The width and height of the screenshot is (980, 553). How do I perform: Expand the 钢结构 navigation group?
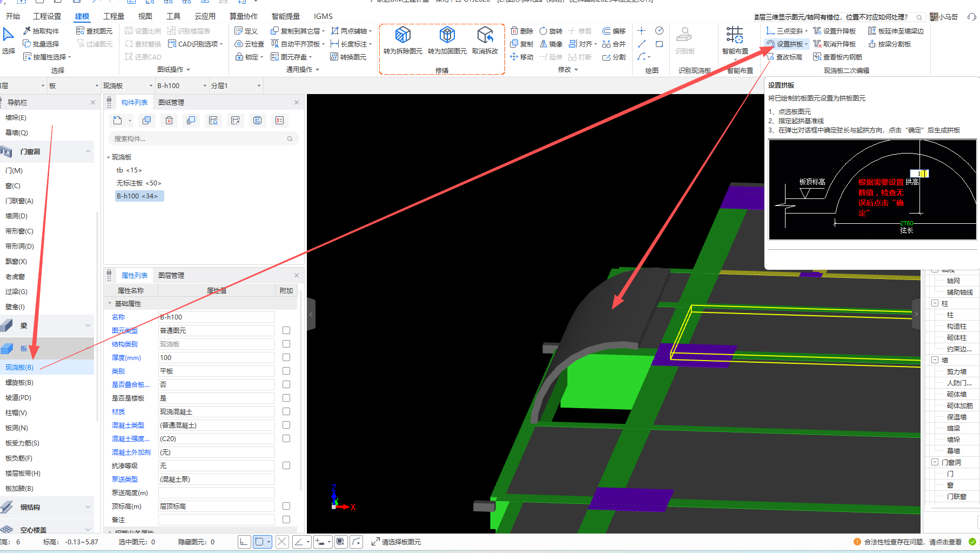(88, 507)
